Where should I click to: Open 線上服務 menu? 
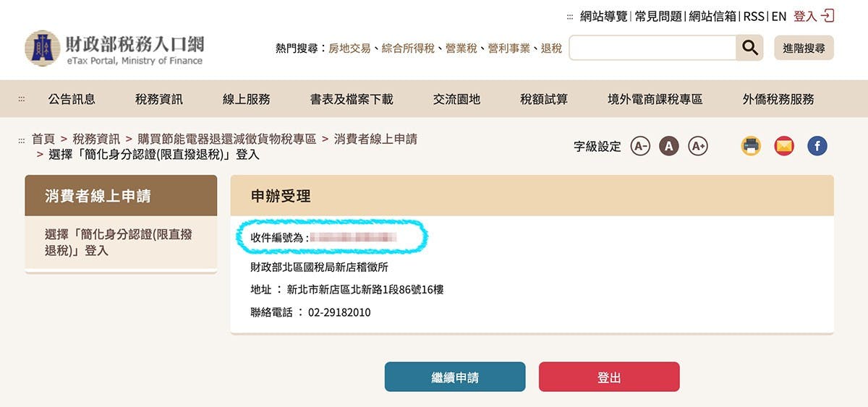[x=246, y=99]
